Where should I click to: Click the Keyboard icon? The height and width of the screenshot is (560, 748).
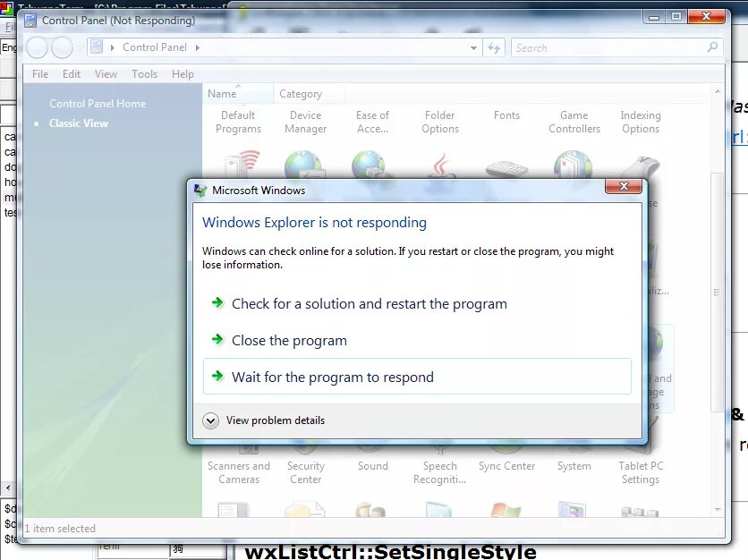click(506, 169)
